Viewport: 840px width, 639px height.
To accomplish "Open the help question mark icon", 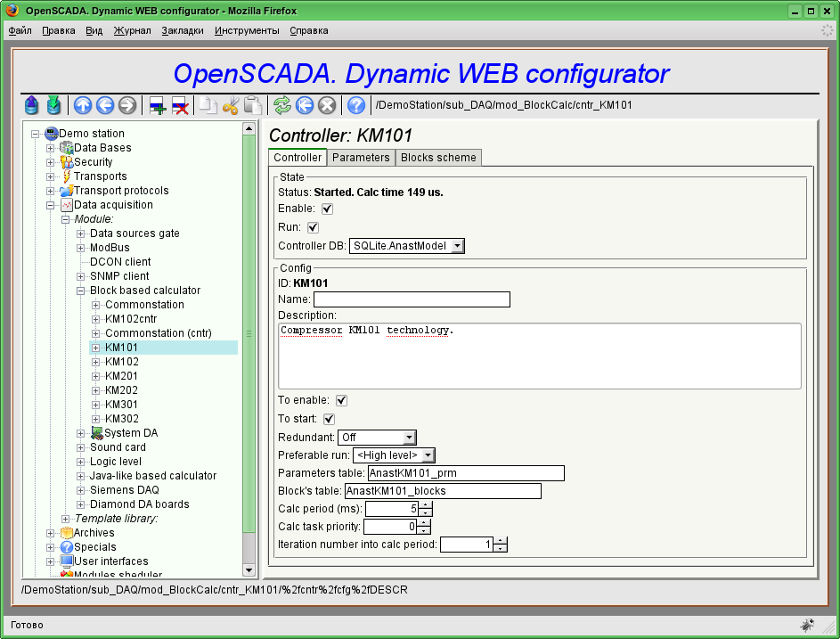I will point(356,105).
